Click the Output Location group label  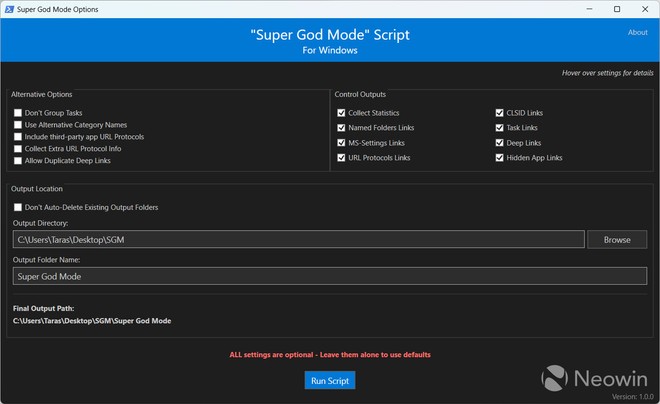pyautogui.click(x=37, y=189)
